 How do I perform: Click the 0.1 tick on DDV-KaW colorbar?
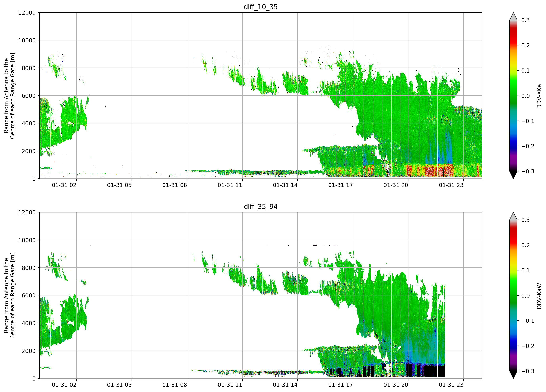pos(526,270)
